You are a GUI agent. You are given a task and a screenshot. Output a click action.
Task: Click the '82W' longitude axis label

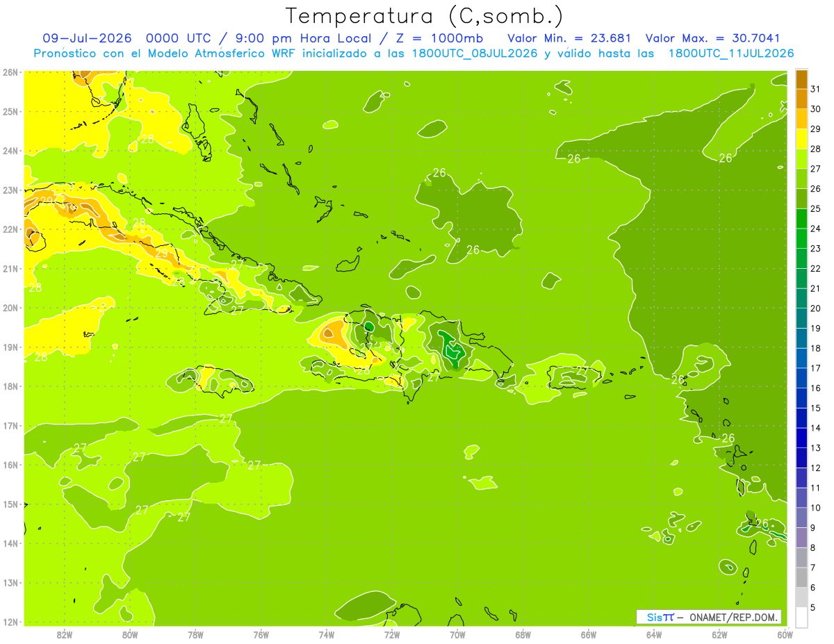pyautogui.click(x=64, y=634)
